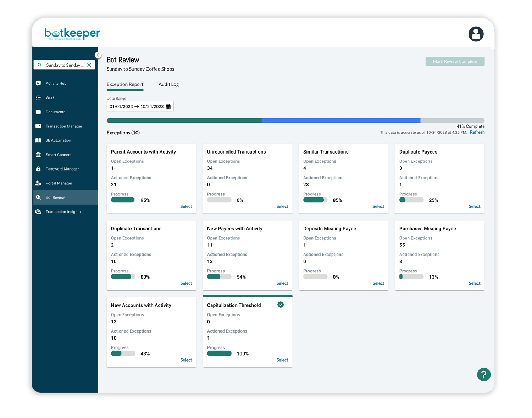The height and width of the screenshot is (418, 532).
Task: Switch to the Audit Log tab
Action: 168,84
